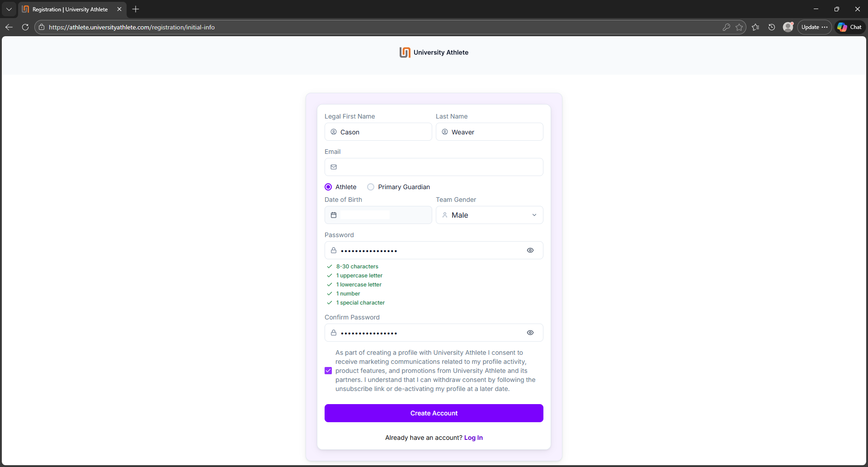This screenshot has width=868, height=467.
Task: Follow the Log In link
Action: click(473, 438)
